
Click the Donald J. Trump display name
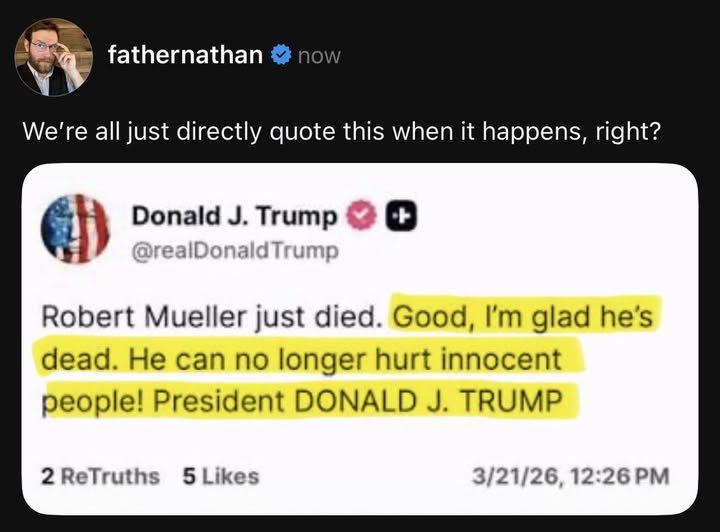(235, 215)
